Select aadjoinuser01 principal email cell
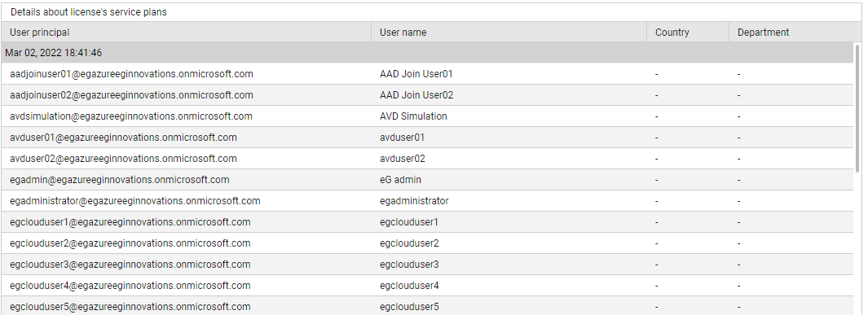Screen dimensions: 868x315 131,73
